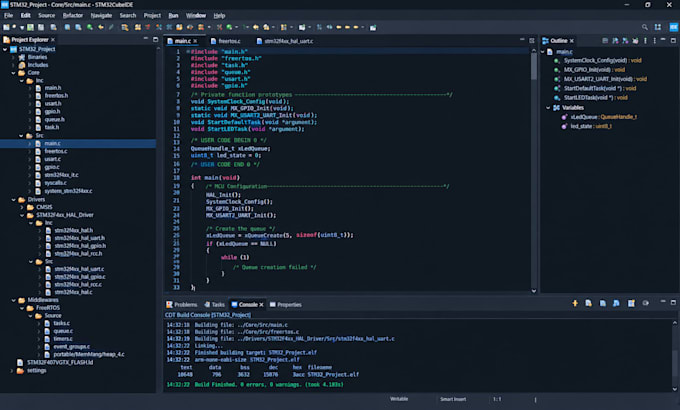The width and height of the screenshot is (680, 410).
Task: Maximize the Outline panel
Action: tap(673, 40)
